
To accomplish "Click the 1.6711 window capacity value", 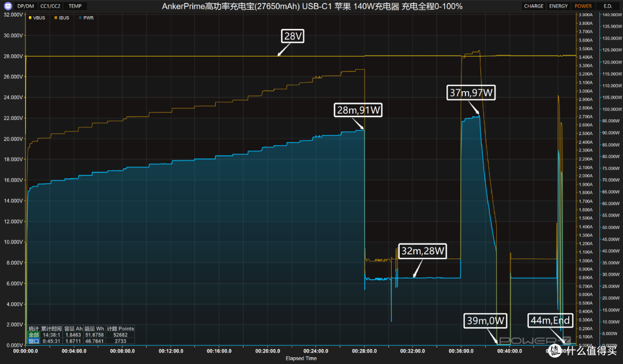I will click(x=73, y=341).
